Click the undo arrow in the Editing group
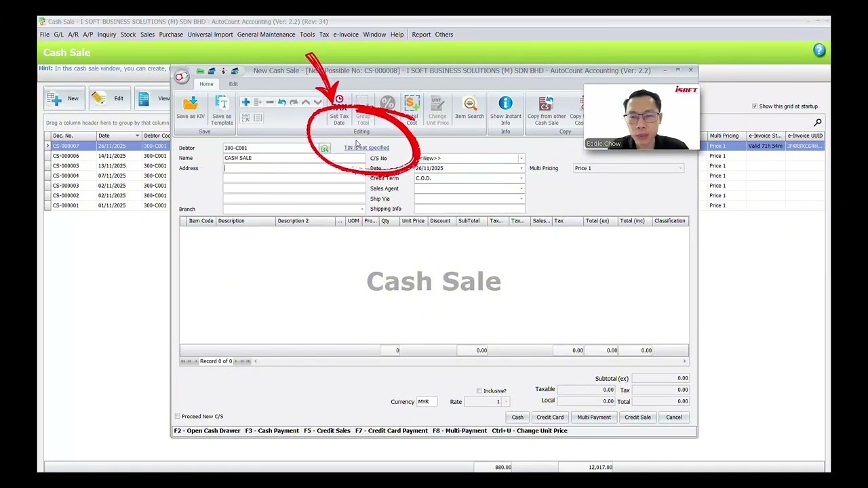The height and width of the screenshot is (488, 868). (x=282, y=102)
